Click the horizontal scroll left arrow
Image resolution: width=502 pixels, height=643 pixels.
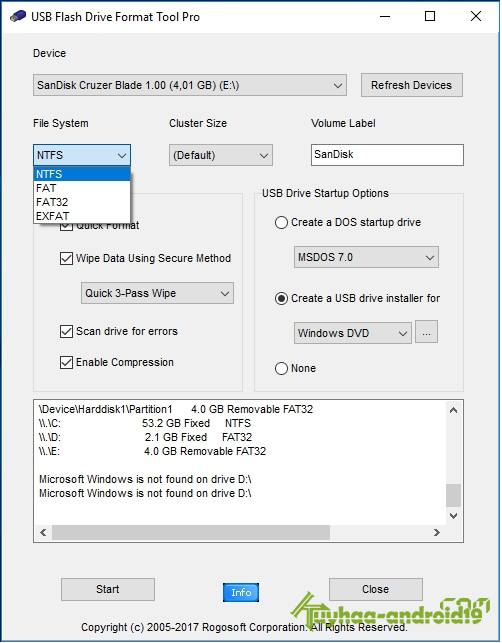click(43, 532)
